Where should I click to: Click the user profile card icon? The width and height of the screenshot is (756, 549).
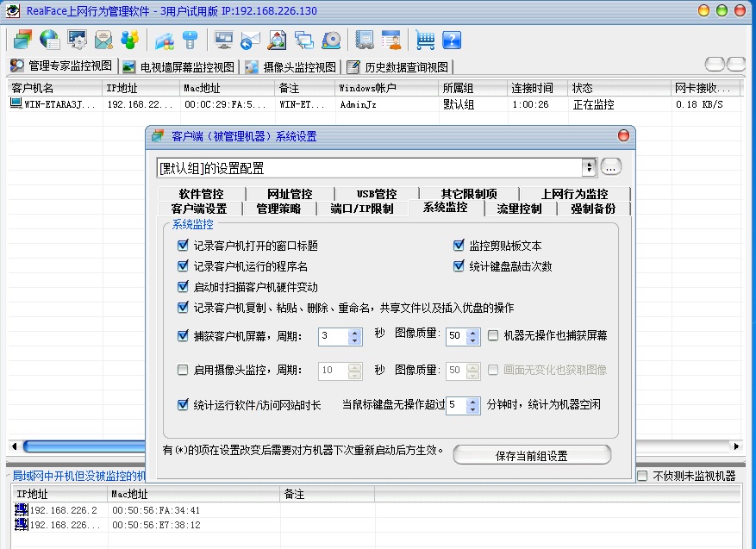[391, 40]
